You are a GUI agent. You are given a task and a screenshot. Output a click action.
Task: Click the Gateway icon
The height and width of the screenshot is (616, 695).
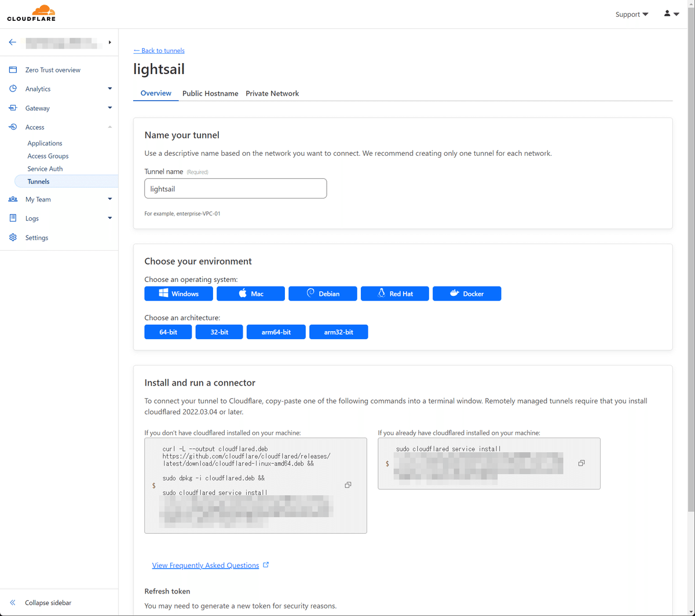[x=13, y=108]
